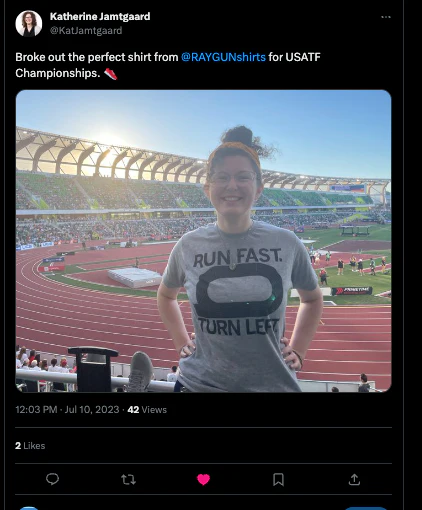Click Katherine Jamtgaard's profile avatar
This screenshot has height=510, width=422.
coord(29,23)
